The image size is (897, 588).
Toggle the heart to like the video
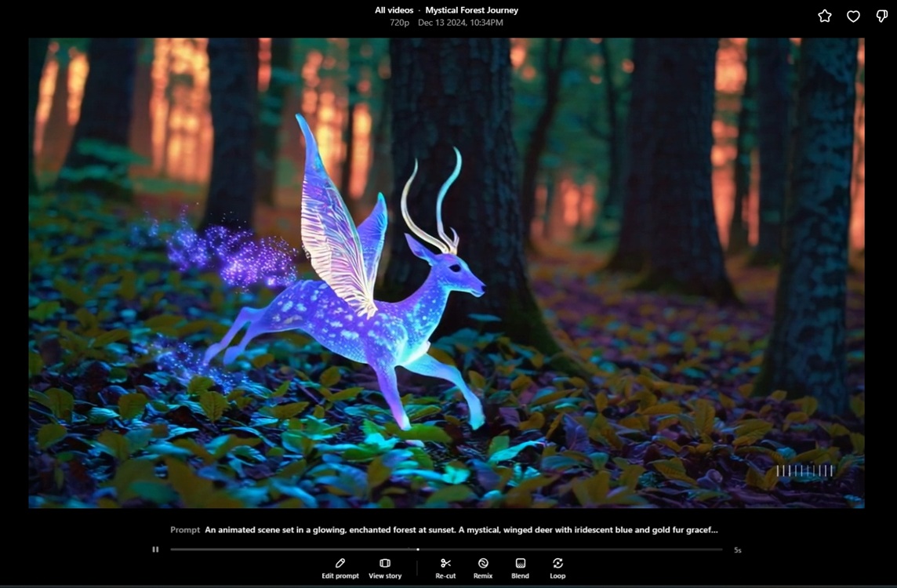pos(852,16)
